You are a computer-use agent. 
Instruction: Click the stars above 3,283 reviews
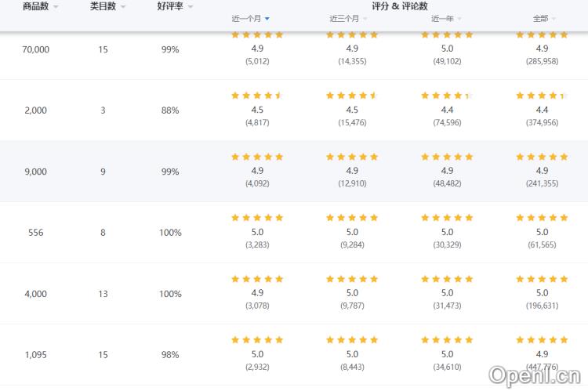coord(257,218)
